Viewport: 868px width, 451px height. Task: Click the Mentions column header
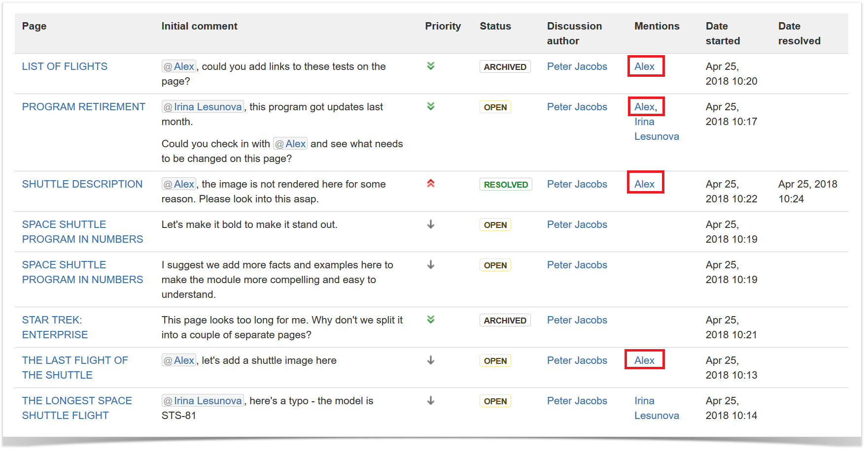tap(657, 26)
